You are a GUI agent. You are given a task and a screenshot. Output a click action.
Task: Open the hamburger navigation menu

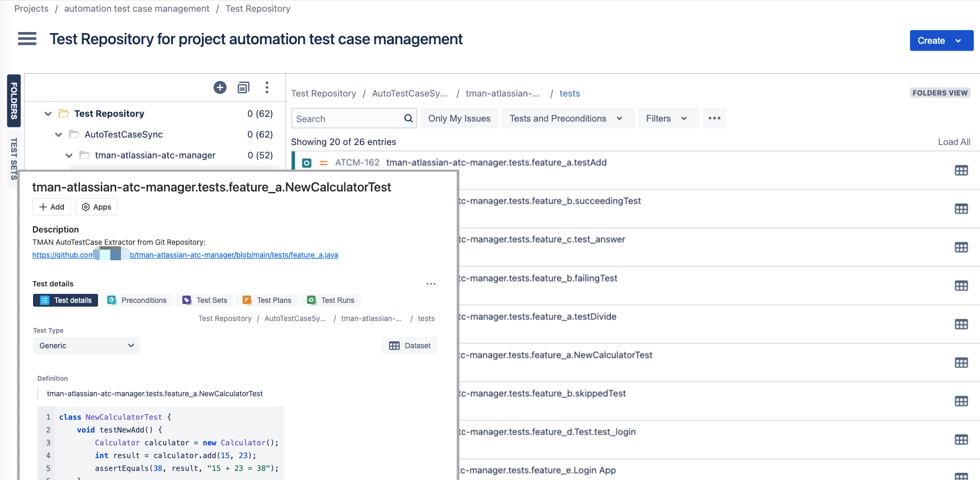point(27,39)
